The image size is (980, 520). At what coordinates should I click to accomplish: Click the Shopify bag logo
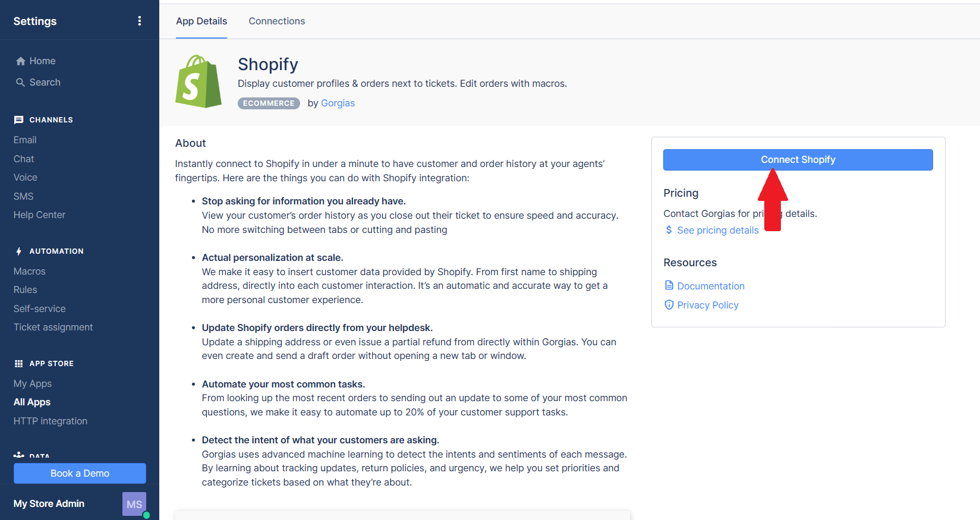pos(198,81)
